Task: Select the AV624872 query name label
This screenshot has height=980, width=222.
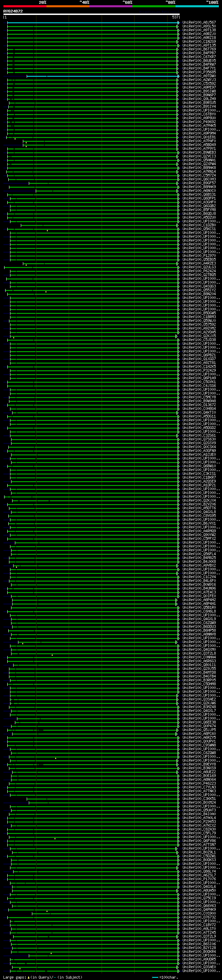Action: 13,11
